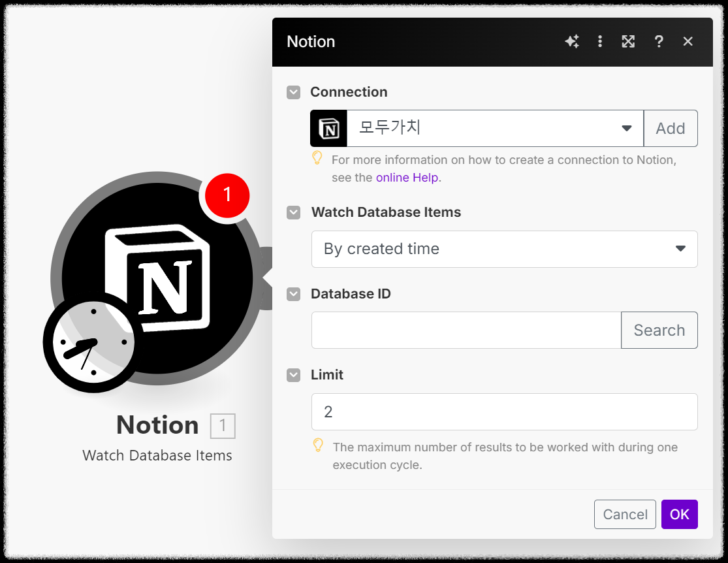
Task: Toggle the Connection section checkbox
Action: pos(293,92)
